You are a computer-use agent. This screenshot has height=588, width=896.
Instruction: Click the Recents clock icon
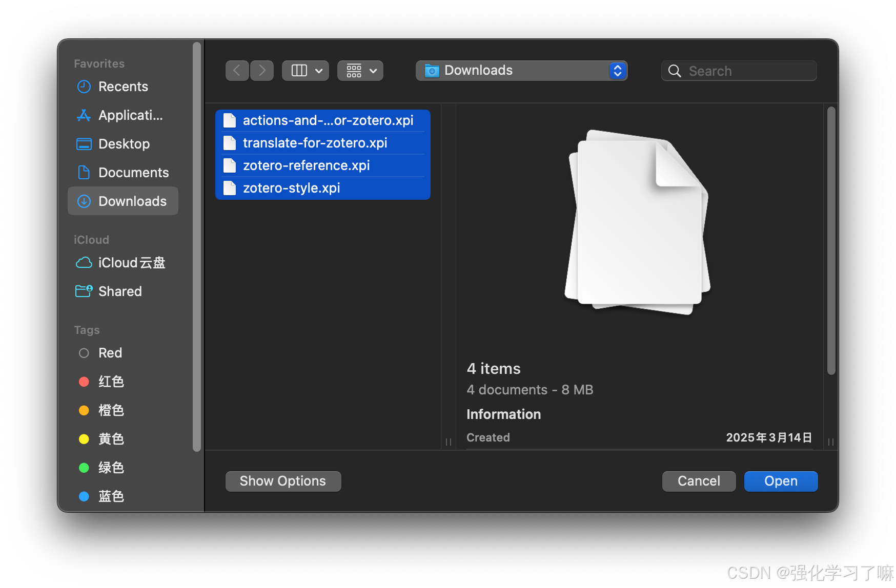coord(84,87)
